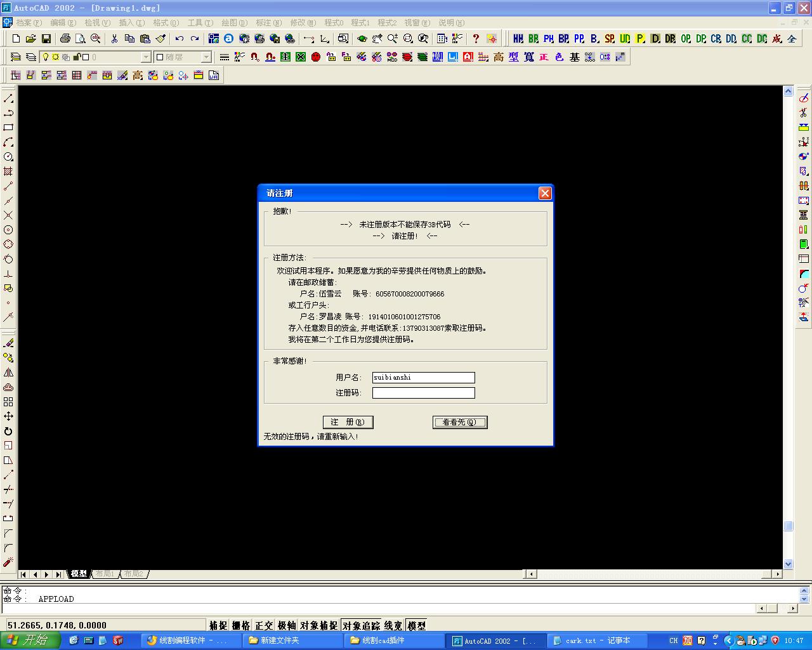The image size is (812, 650).
Task: Click the 全 toolbar icon
Action: [x=792, y=39]
